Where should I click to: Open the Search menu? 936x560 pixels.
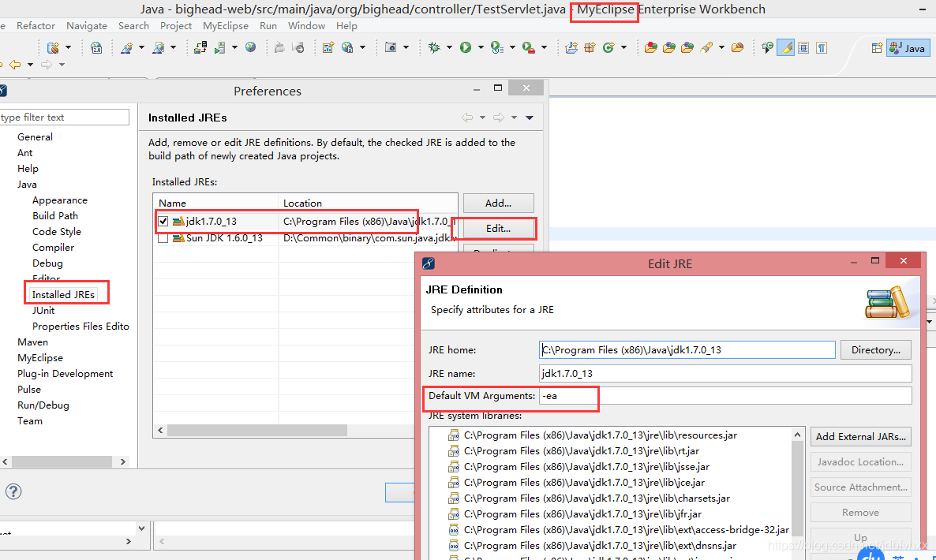(133, 26)
